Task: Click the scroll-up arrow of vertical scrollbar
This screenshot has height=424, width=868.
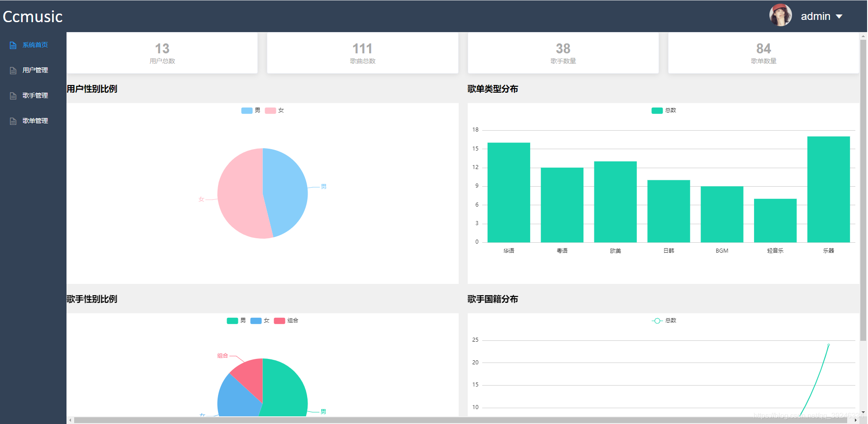Action: [863, 35]
